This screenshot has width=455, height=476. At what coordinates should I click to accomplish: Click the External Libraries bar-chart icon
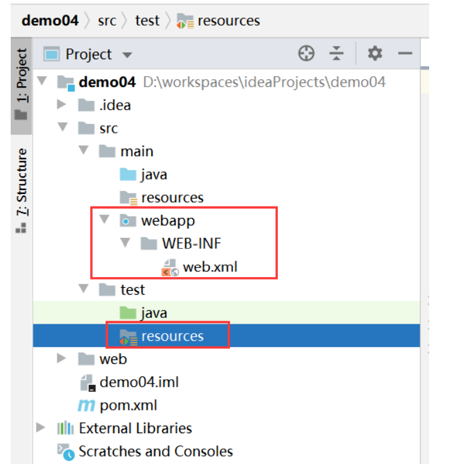[65, 428]
